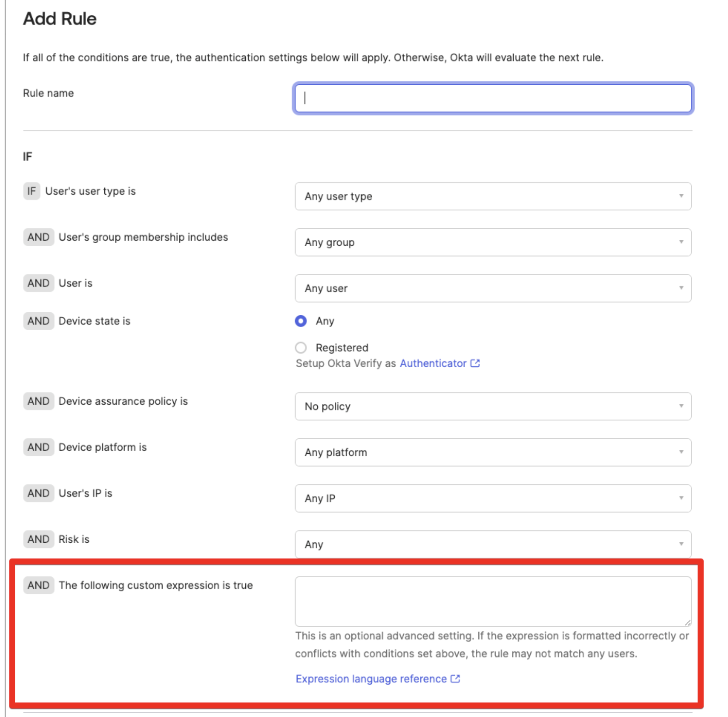Click the external link icon after Expression language reference
Viewport: 728px width, 717px height.
pyautogui.click(x=455, y=679)
